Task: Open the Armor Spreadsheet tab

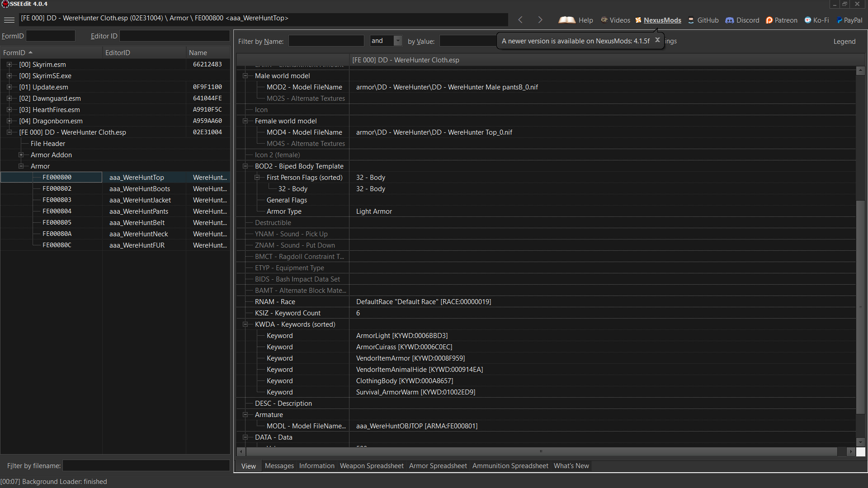Action: point(438,466)
